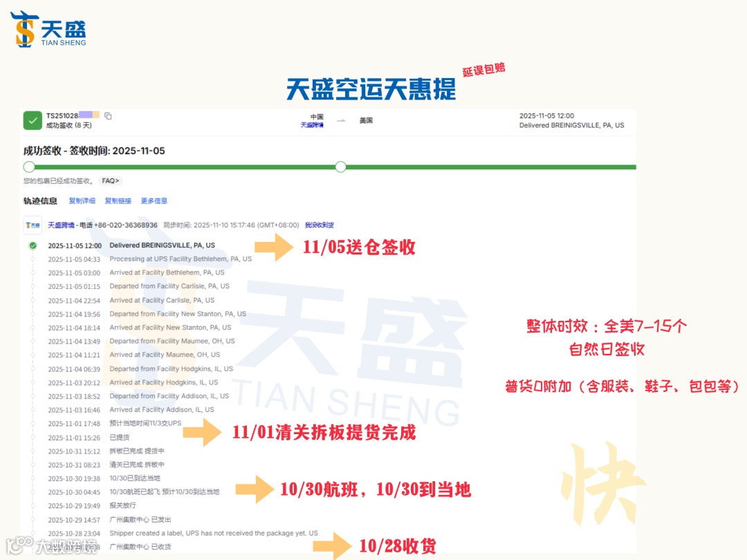Click the copy tracking number icon
The width and height of the screenshot is (747, 560).
point(108,115)
